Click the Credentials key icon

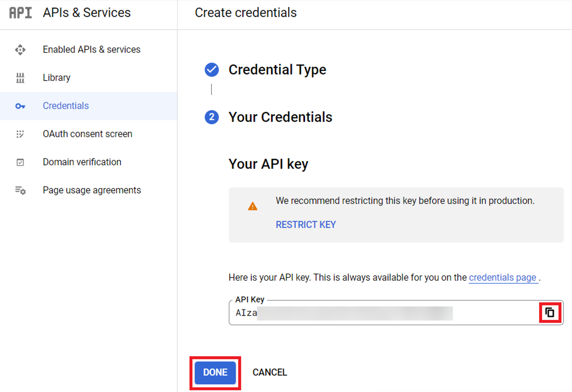point(20,106)
